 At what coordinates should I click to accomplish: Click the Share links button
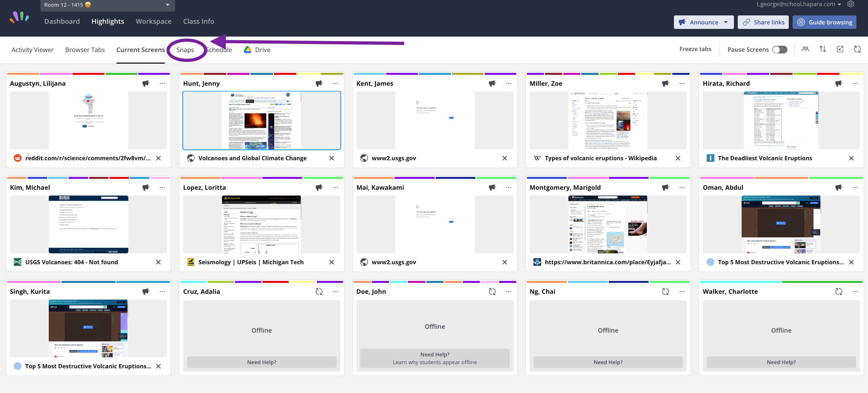click(763, 22)
